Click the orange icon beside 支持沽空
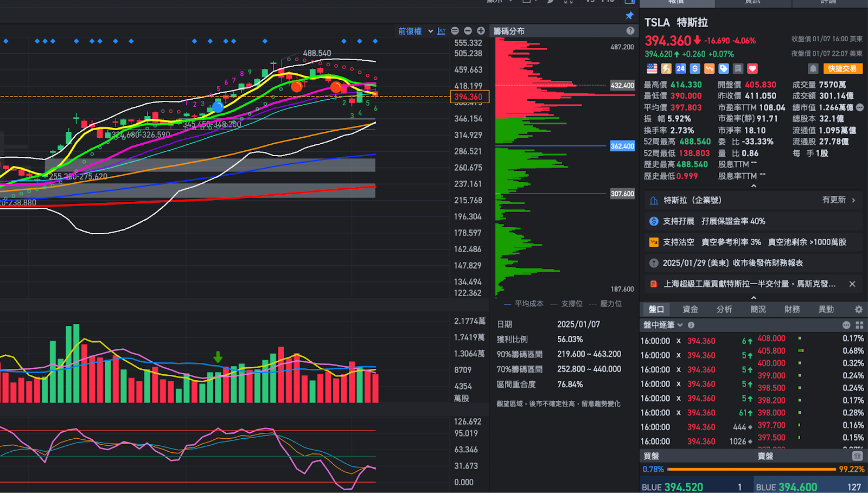Image resolution: width=868 pixels, height=493 pixels. 654,242
